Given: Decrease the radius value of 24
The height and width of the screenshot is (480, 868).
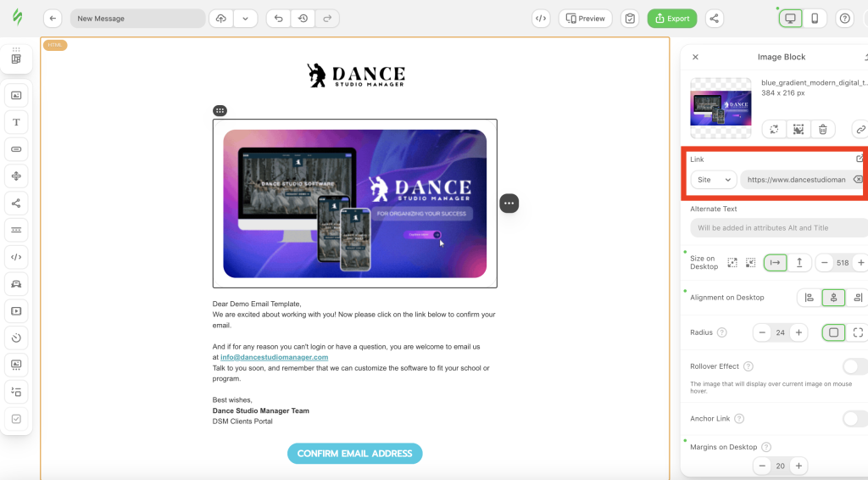Looking at the screenshot, I should [x=762, y=332].
